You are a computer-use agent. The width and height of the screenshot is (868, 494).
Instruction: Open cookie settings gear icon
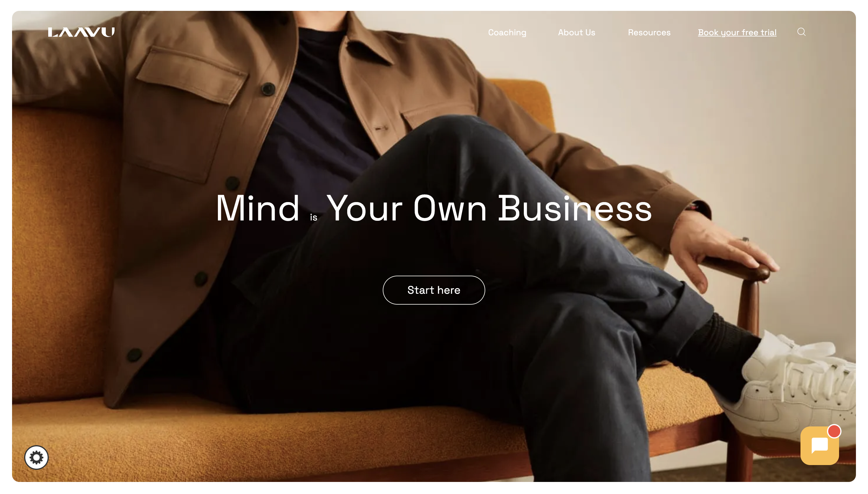click(x=36, y=457)
